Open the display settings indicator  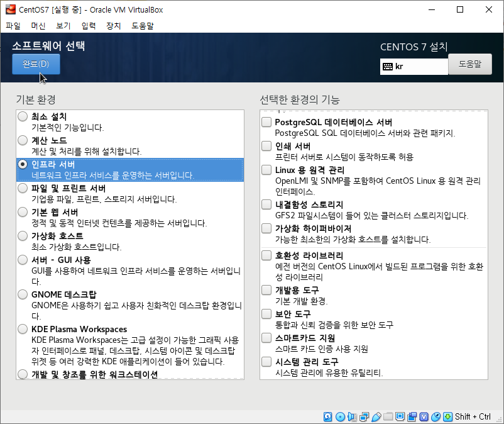(x=400, y=416)
